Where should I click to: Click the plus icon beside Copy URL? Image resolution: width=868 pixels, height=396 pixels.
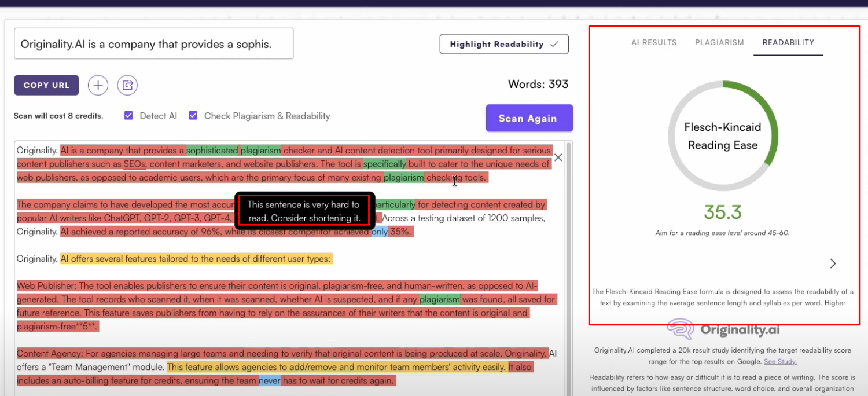(x=98, y=86)
